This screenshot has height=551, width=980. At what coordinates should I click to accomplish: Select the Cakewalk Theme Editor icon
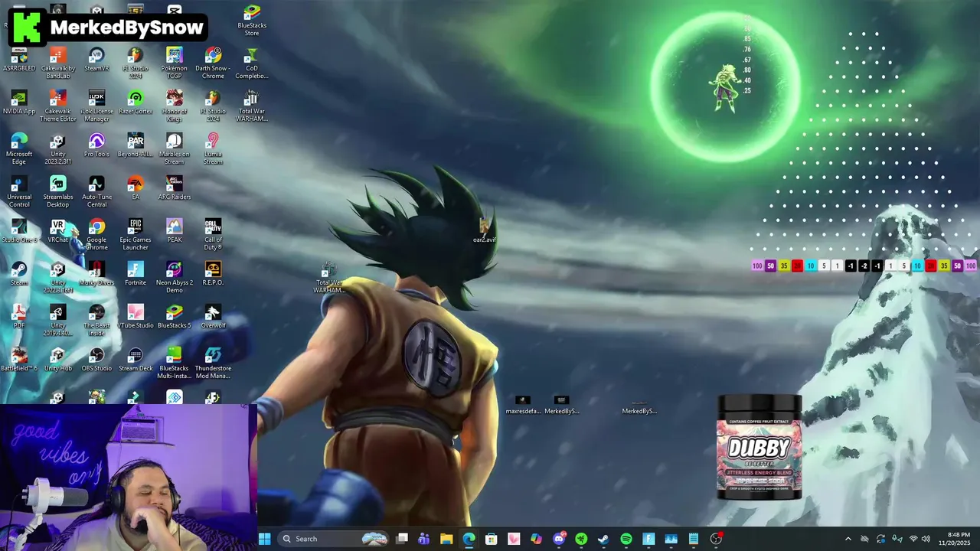[58, 106]
